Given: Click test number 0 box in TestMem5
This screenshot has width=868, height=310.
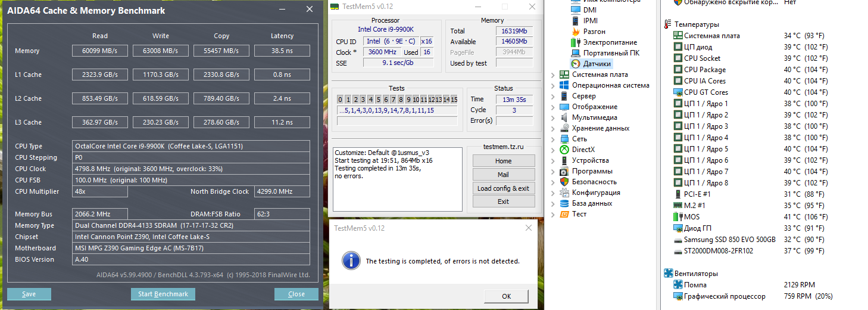Looking at the screenshot, I should (341, 100).
